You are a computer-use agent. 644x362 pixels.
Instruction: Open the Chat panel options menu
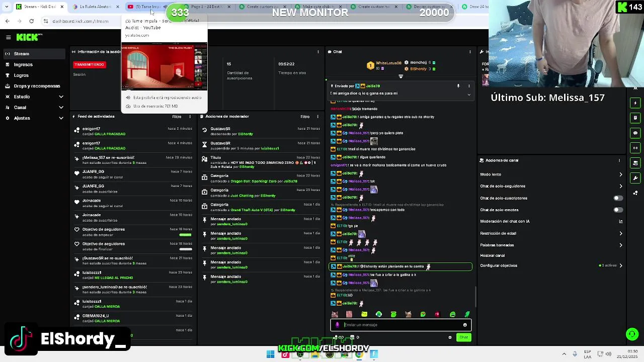click(x=470, y=52)
